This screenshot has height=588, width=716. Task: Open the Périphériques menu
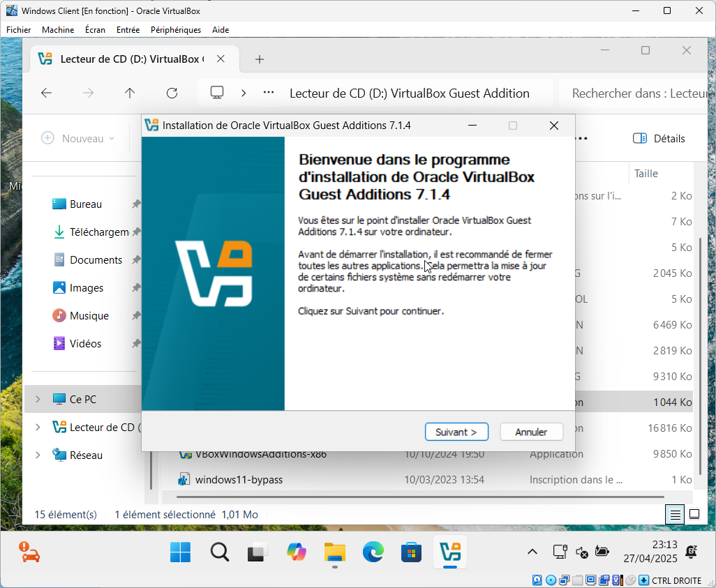176,30
